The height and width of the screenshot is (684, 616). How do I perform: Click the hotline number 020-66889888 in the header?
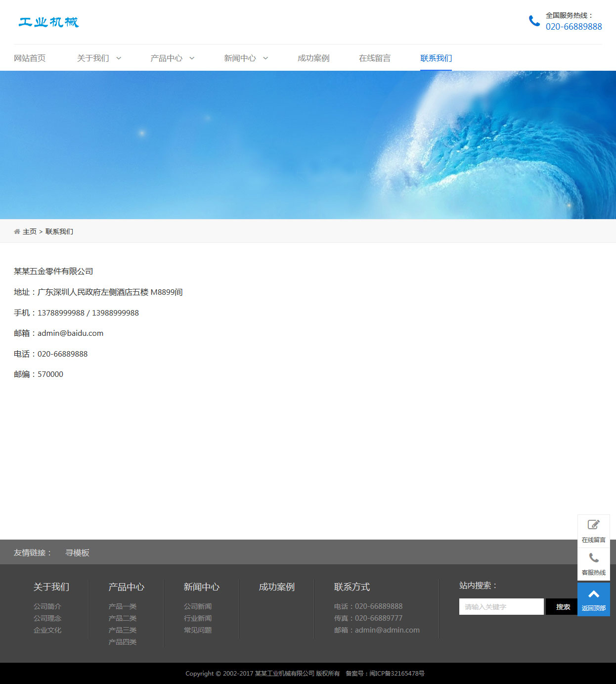click(573, 27)
